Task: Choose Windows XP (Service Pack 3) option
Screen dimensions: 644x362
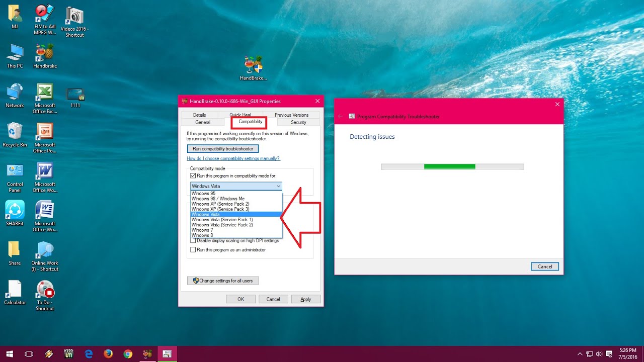Action: (236, 209)
